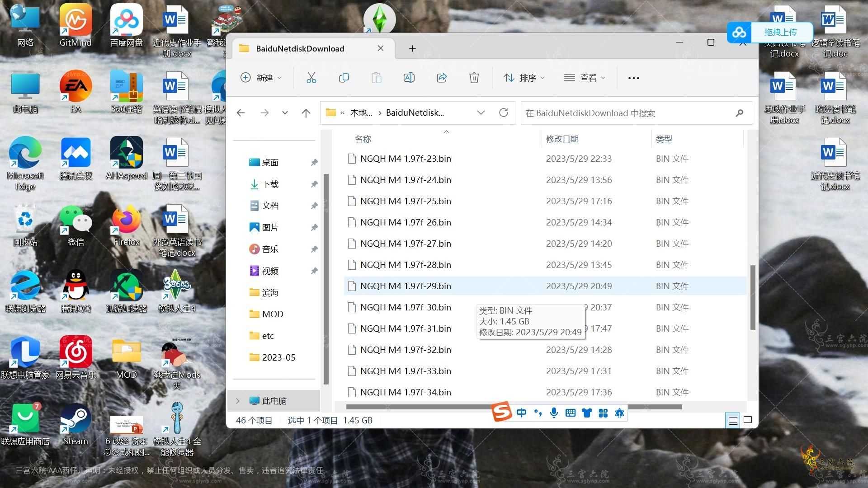This screenshot has height=488, width=868.
Task: Open 腾讯会议 desktop icon
Action: pyautogui.click(x=75, y=159)
